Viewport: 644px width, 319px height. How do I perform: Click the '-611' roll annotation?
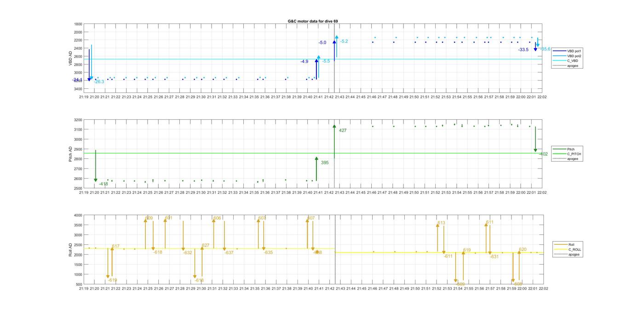(x=448, y=256)
